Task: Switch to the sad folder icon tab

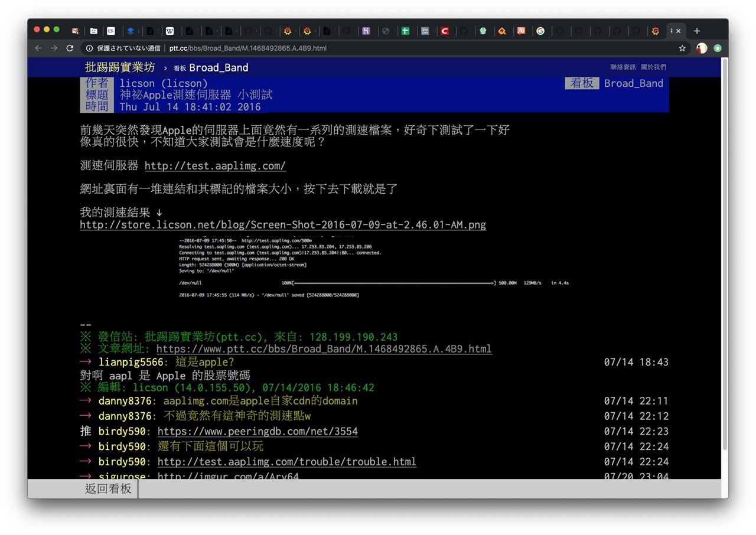Action: tap(94, 31)
